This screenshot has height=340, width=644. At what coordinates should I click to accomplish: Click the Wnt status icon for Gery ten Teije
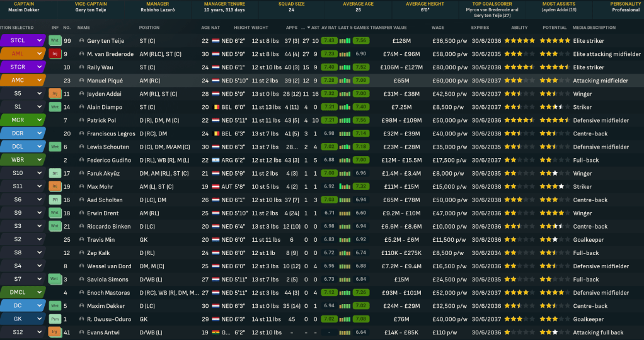pos(55,41)
